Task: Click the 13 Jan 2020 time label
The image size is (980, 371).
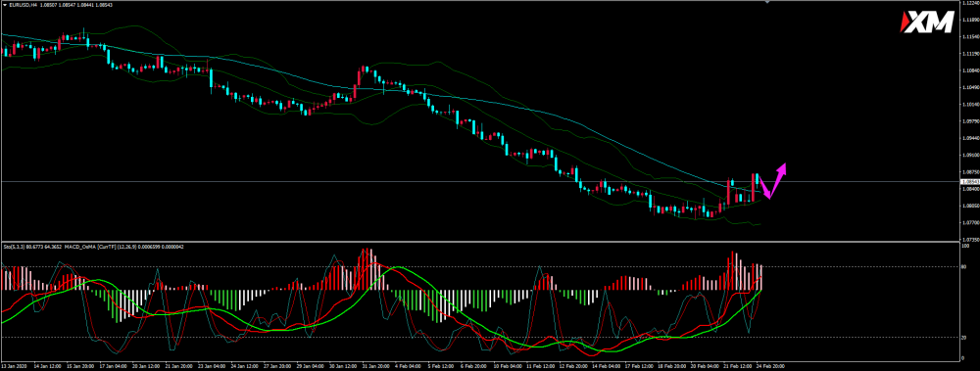Action: pyautogui.click(x=13, y=365)
